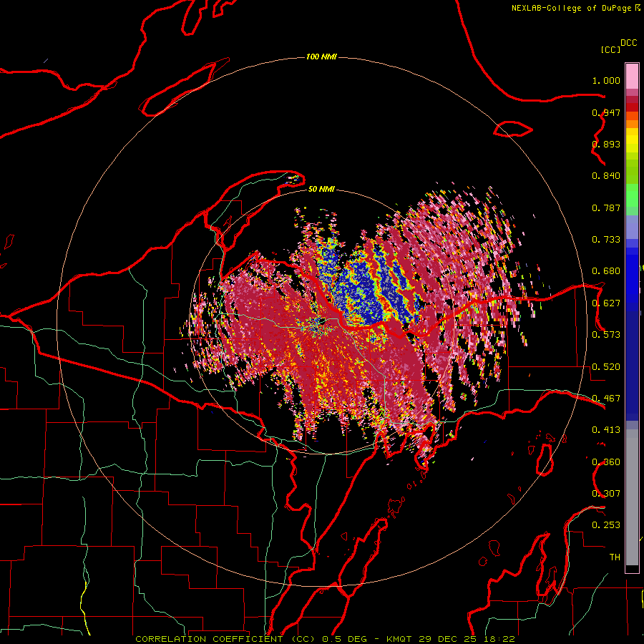Click the CORRELATION COEFFICIENT (CC) caption text

pos(225,639)
